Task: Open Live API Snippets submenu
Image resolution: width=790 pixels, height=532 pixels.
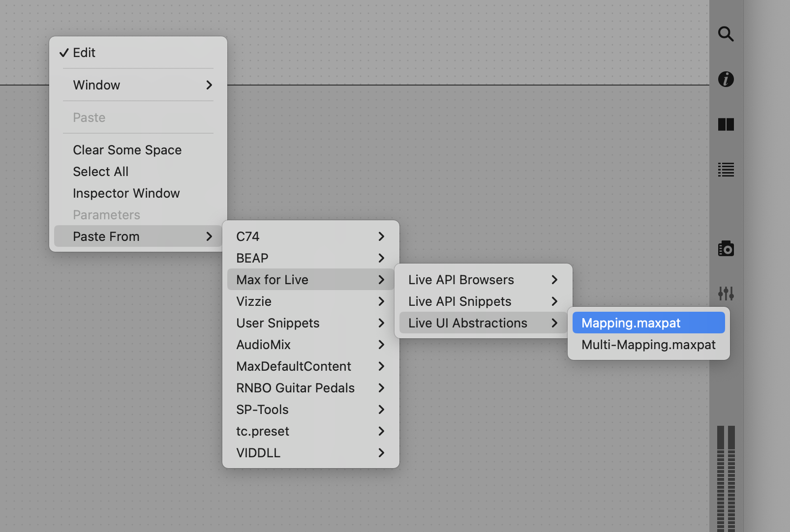Action: coord(484,301)
